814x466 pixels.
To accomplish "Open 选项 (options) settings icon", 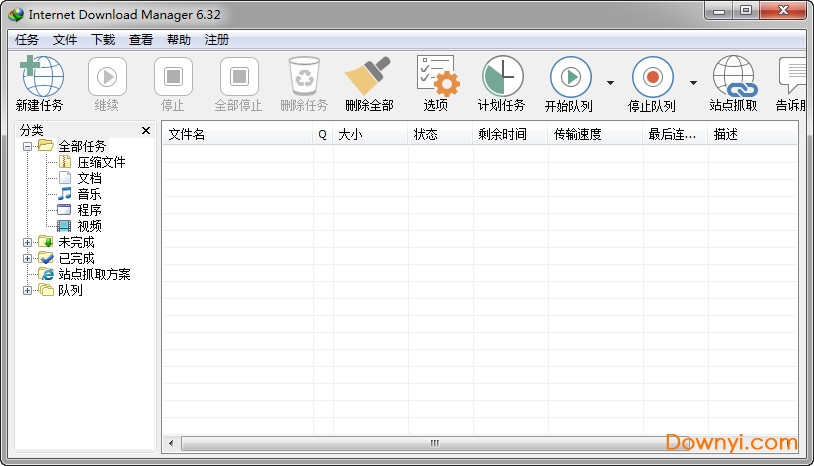I will 436,77.
